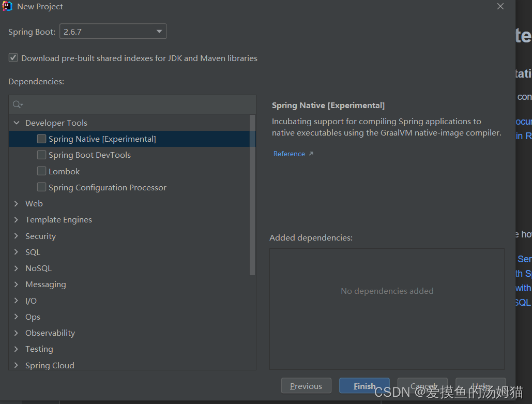Expand the Messaging category

click(17, 284)
